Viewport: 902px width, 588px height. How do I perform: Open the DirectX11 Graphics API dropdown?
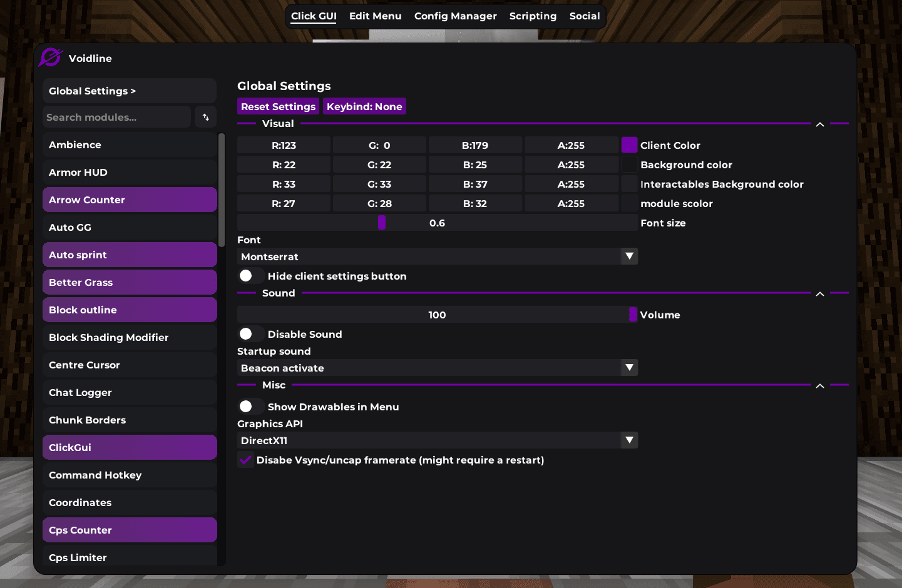(x=438, y=440)
